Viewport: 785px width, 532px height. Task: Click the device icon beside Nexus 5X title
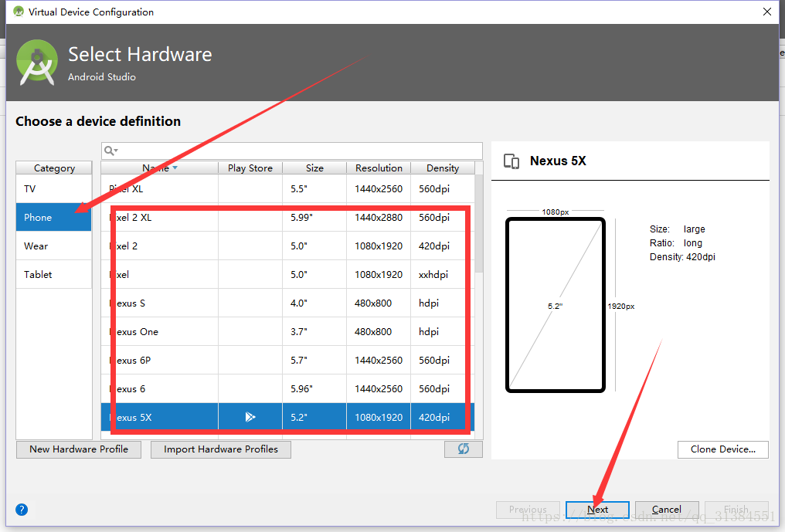(x=511, y=161)
